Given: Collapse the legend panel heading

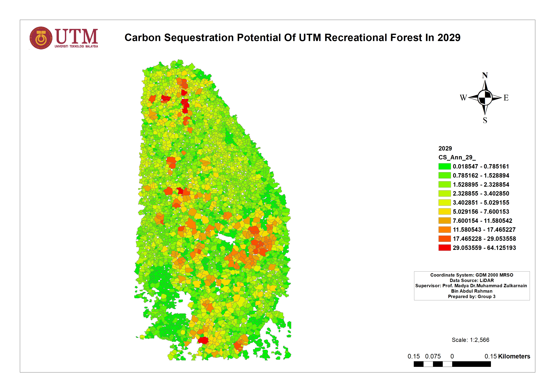Looking at the screenshot, I should click(445, 148).
